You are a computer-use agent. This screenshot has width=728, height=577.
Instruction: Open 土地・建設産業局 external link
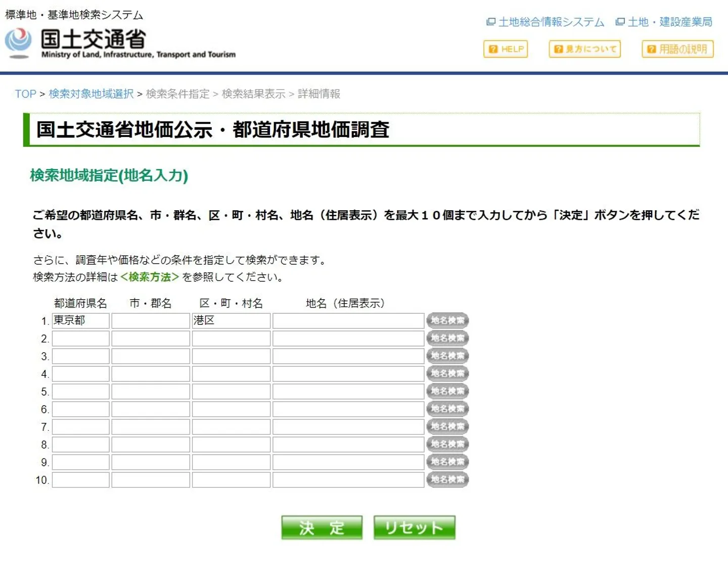tap(663, 22)
